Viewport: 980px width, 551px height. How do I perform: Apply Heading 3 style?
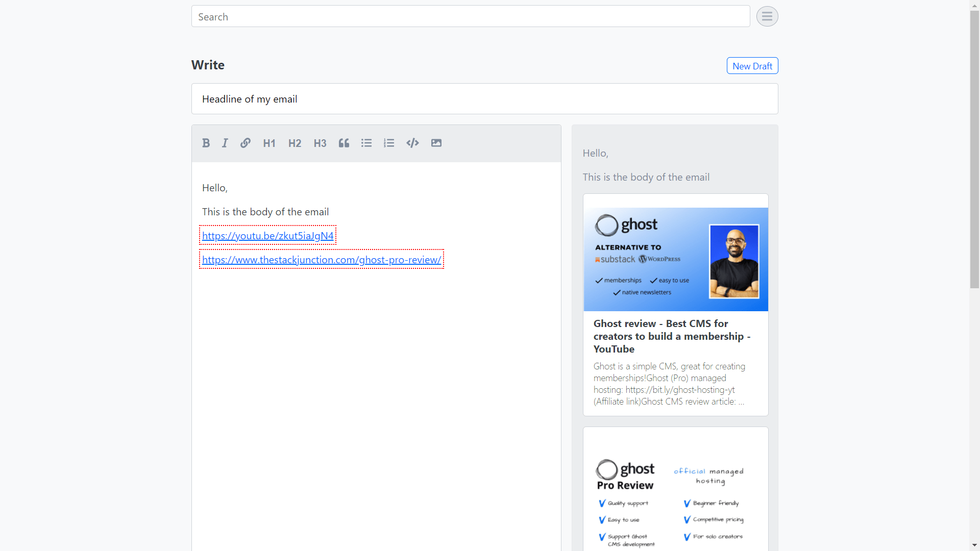320,143
